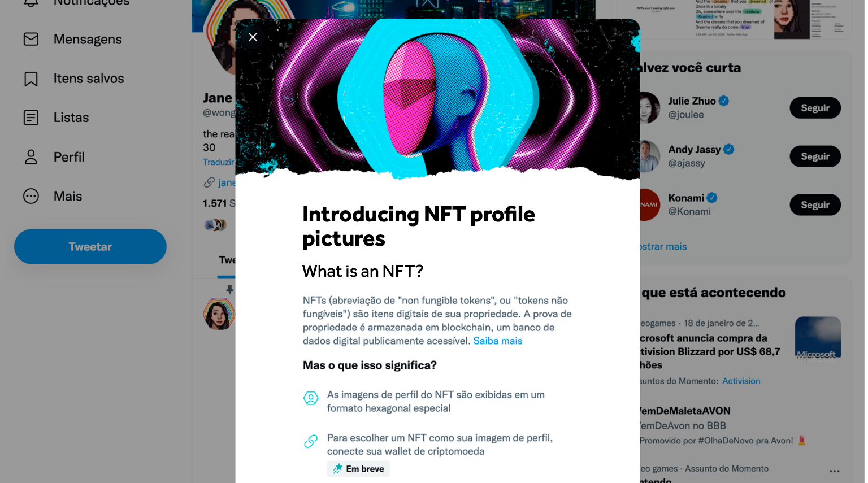868x483 pixels.
Task: Select the Mensagens menu item
Action: click(88, 39)
